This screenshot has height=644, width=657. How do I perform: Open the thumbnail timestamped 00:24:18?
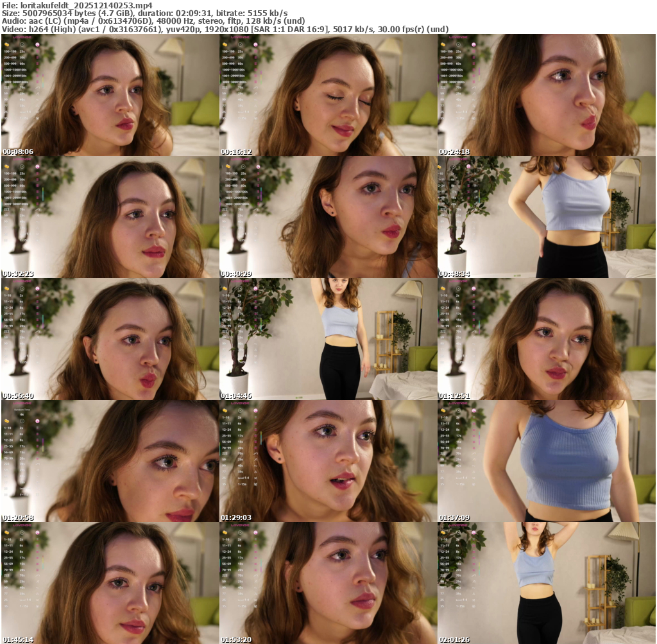point(547,95)
